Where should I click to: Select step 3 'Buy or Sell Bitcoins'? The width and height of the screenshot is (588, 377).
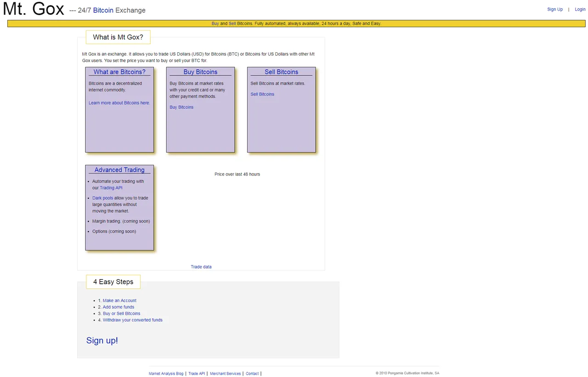pyautogui.click(x=122, y=314)
